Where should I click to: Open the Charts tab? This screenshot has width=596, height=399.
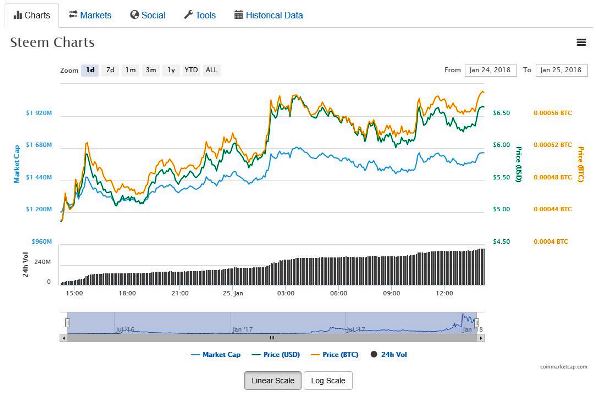tap(32, 15)
